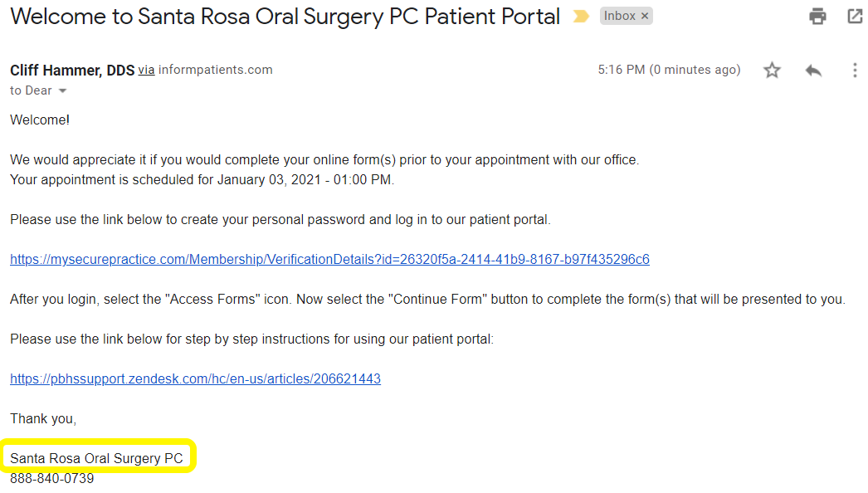This screenshot has width=868, height=493.
Task: Click the informpatients.com sender domain
Action: (x=216, y=71)
